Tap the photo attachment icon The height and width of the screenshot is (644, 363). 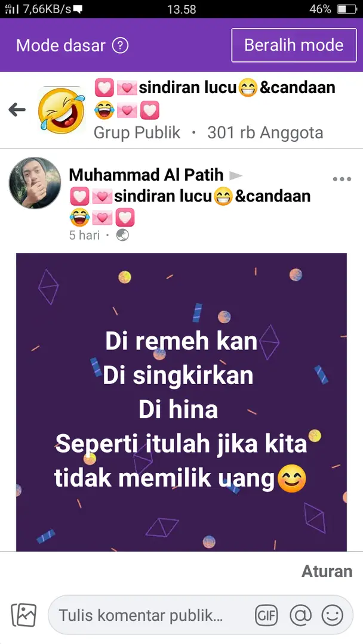pos(23,615)
